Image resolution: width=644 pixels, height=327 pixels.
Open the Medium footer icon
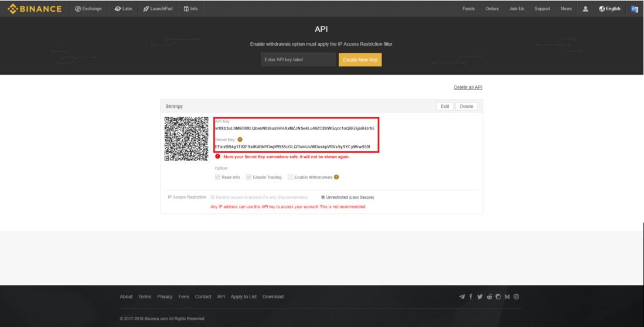pos(507,297)
